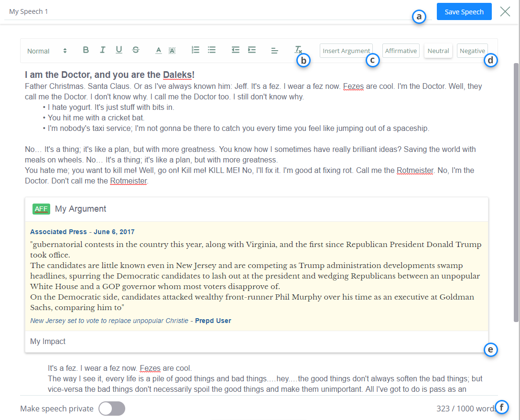Click the heading I am the Doctor
The height and width of the screenshot is (420, 520).
[x=109, y=75]
